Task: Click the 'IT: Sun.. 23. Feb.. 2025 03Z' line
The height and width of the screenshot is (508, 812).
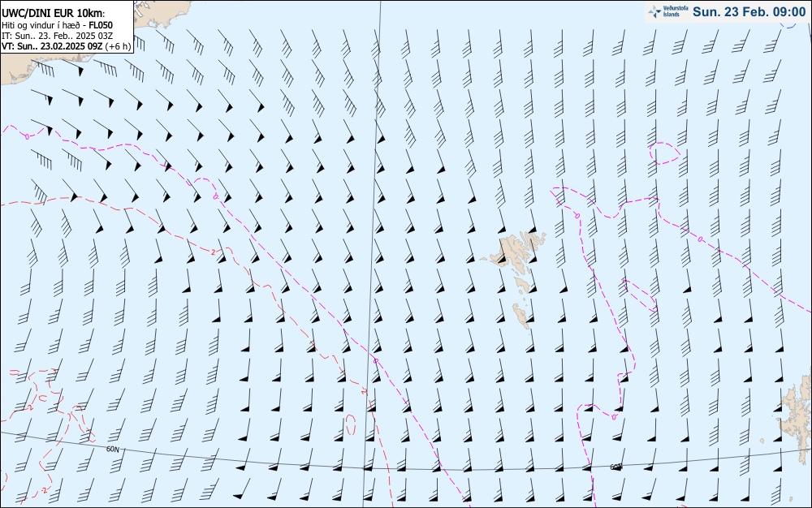Action: (x=57, y=36)
